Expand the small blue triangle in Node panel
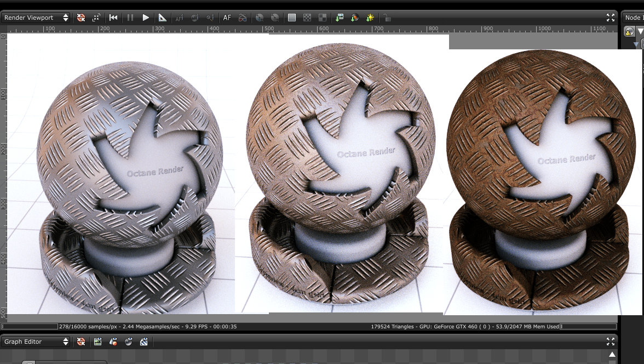644x364 pixels. 636,44
